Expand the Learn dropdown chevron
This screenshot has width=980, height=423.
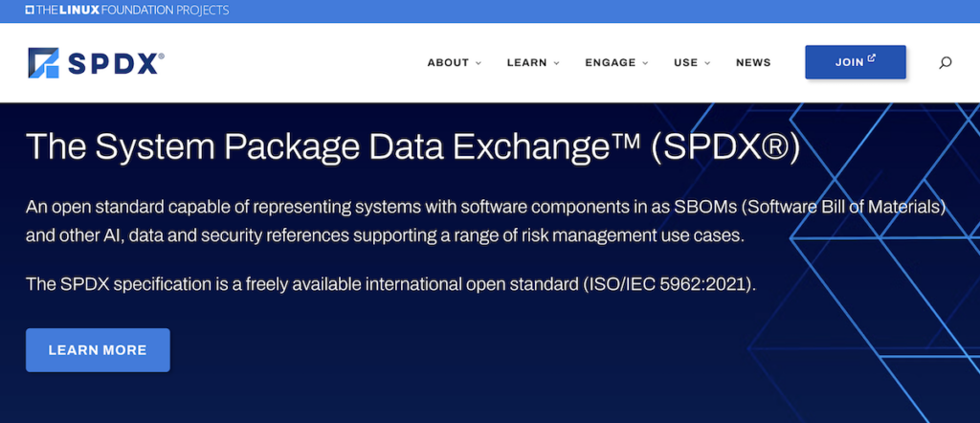point(556,63)
